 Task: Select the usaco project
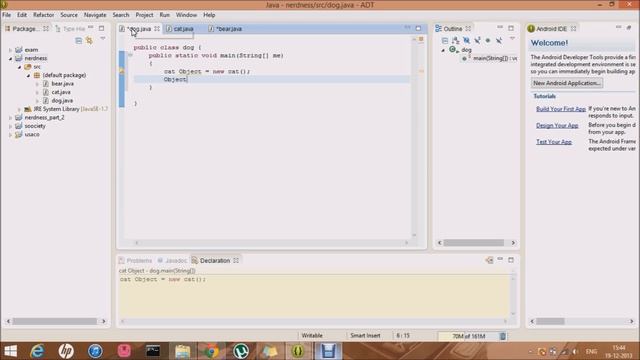[32, 134]
